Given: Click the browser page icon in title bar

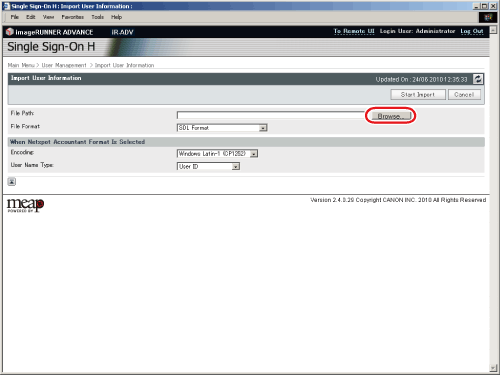Looking at the screenshot, I should (x=6, y=6).
